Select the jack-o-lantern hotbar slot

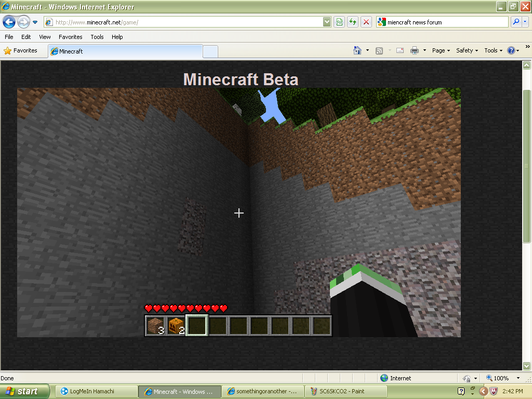click(176, 326)
